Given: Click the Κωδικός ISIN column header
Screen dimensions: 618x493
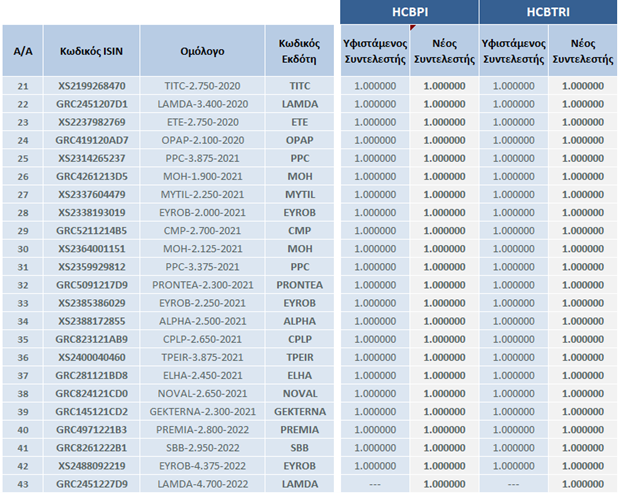Looking at the screenshot, I should click(x=92, y=51).
